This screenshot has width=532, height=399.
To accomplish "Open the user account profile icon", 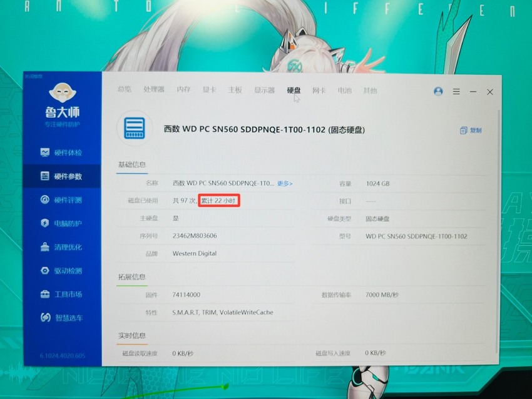I will (438, 91).
